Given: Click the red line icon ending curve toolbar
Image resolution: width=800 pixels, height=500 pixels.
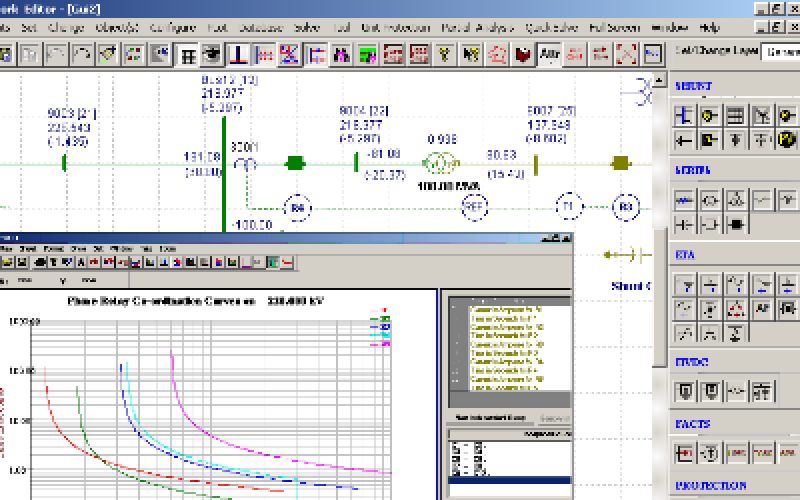Looking at the screenshot, I should click(x=287, y=262).
